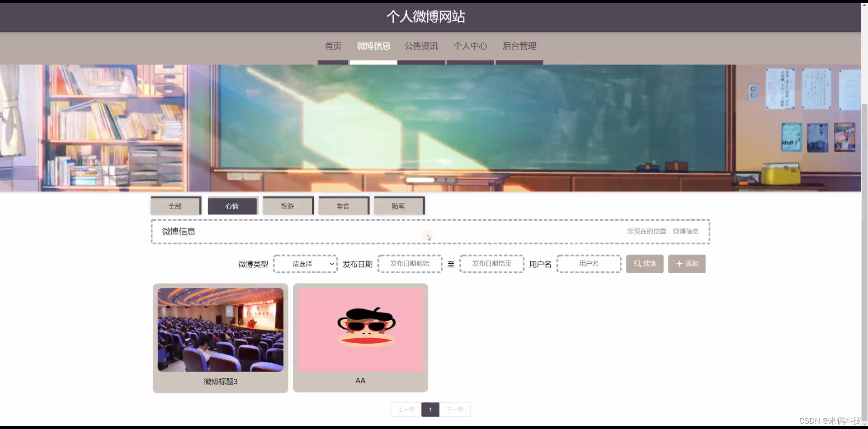Screen dimensions: 868x429
Task: Open the AA monkey cartoon thumbnail
Action: (360, 330)
